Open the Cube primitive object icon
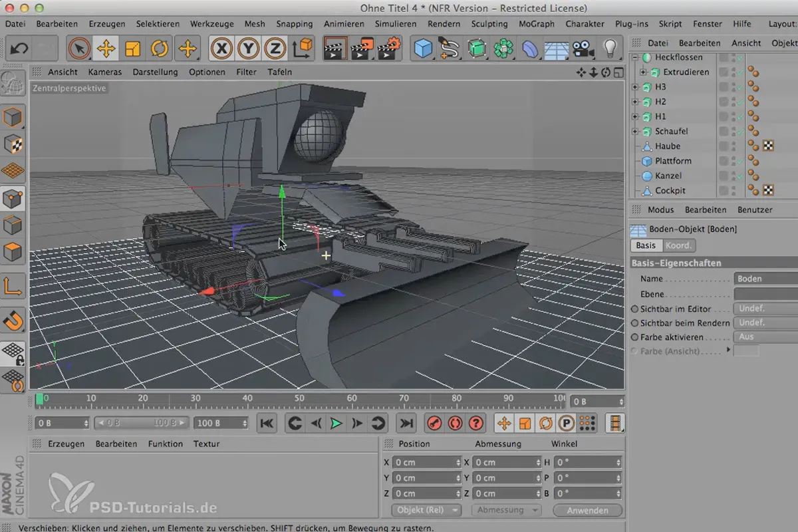This screenshot has height=532, width=798. pyautogui.click(x=422, y=49)
